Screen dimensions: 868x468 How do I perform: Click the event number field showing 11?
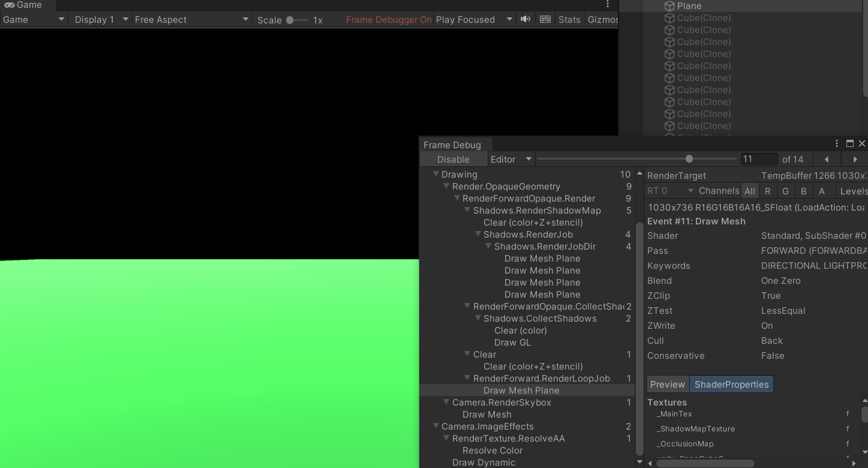tap(758, 158)
